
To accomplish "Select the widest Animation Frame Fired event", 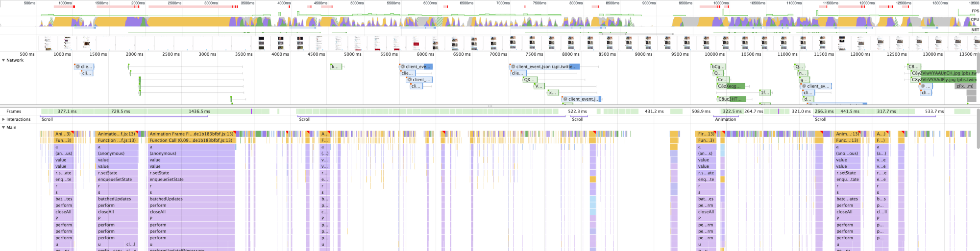I will tap(191, 134).
